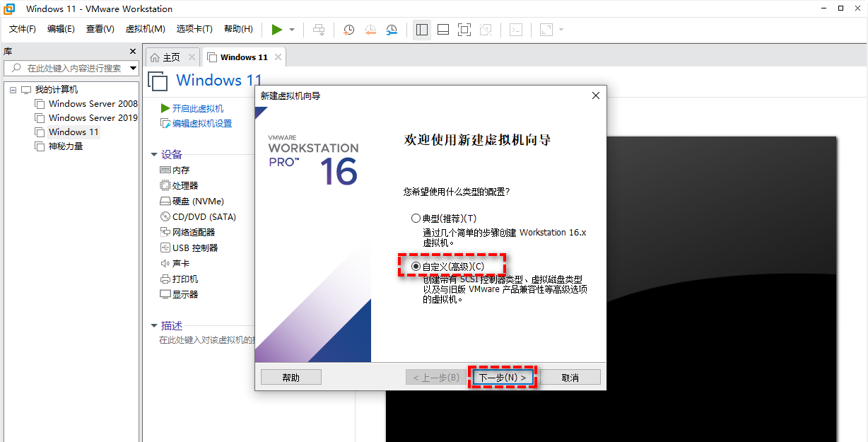Collapse the 设备 section
The height and width of the screenshot is (442, 868).
point(154,155)
